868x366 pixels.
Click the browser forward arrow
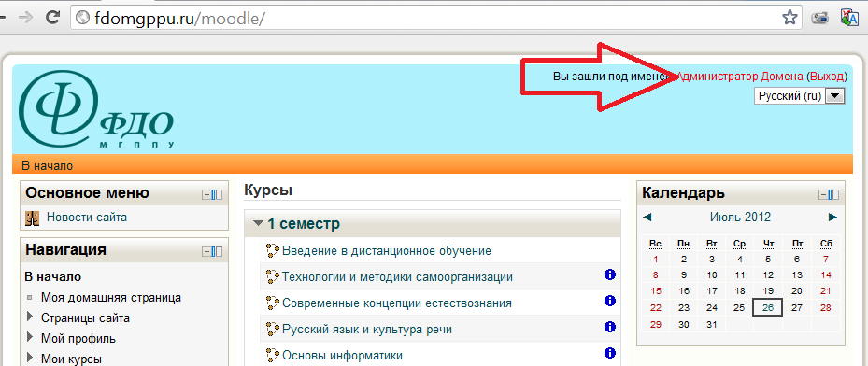(26, 17)
